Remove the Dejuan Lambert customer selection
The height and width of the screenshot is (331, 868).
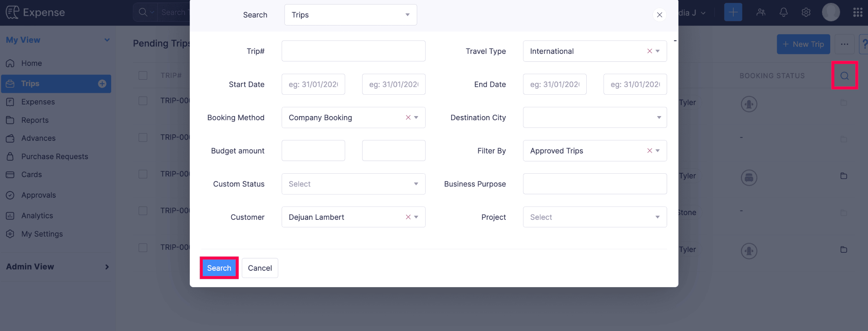coord(408,217)
